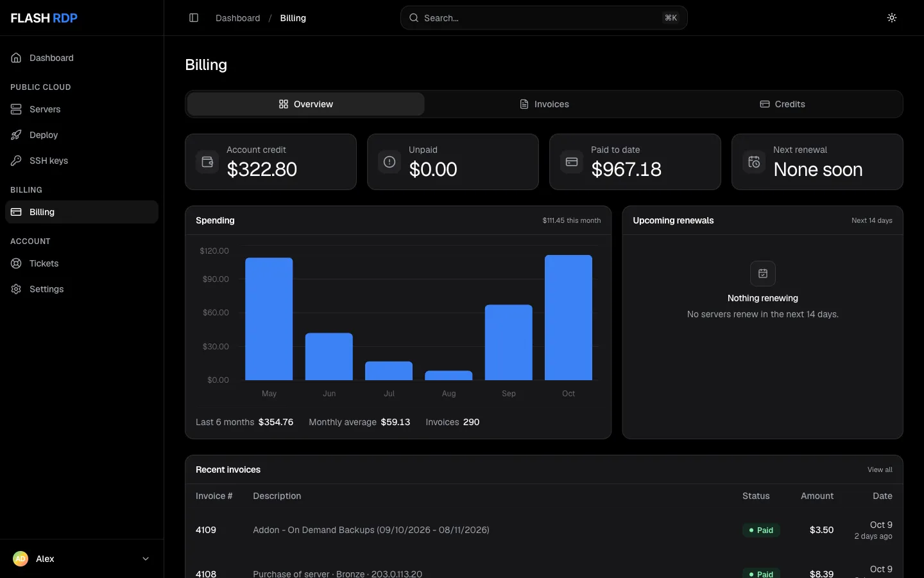Click the "$111.45 this month" label
Screen dimensions: 924x578
[x=572, y=220]
